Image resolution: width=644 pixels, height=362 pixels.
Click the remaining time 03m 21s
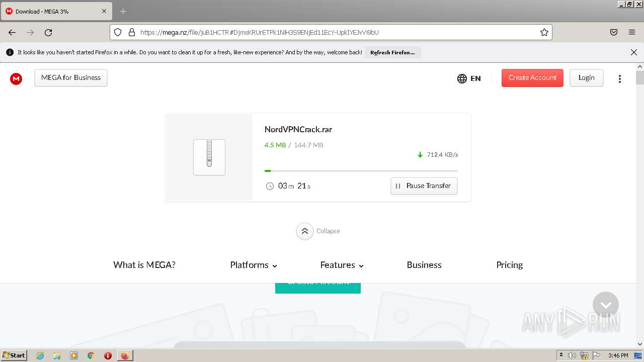pos(294,186)
